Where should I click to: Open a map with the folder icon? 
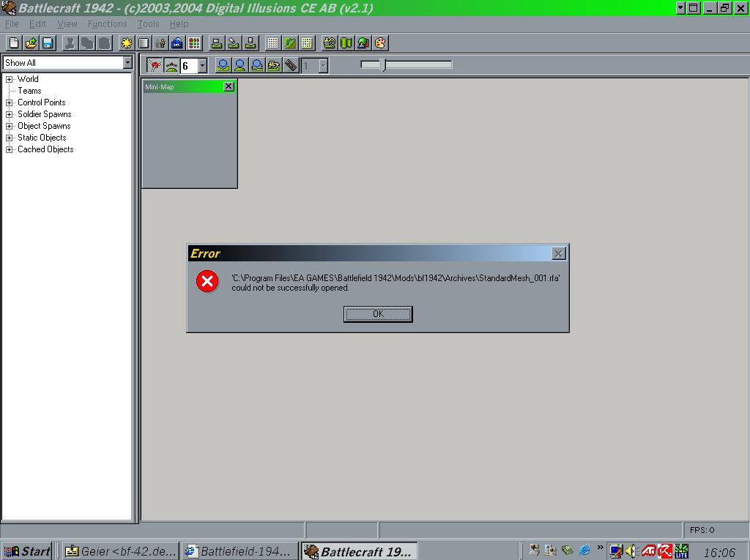(31, 43)
